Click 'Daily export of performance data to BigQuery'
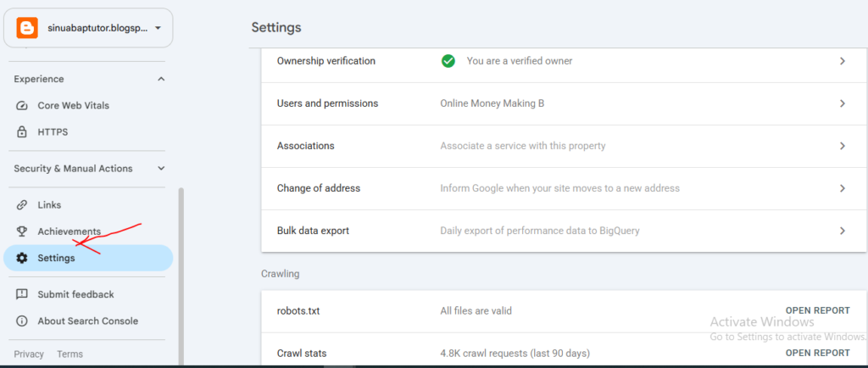 [x=540, y=231]
